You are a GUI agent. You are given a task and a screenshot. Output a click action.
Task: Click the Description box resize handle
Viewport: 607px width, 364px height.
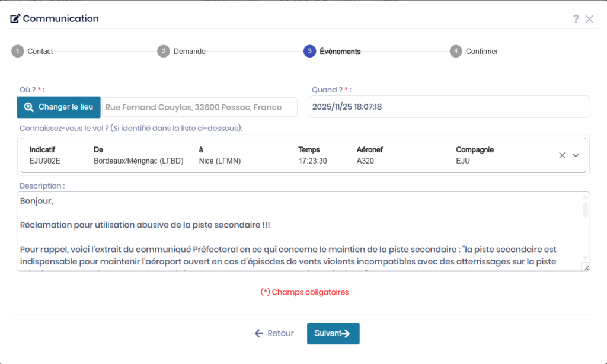(x=585, y=267)
